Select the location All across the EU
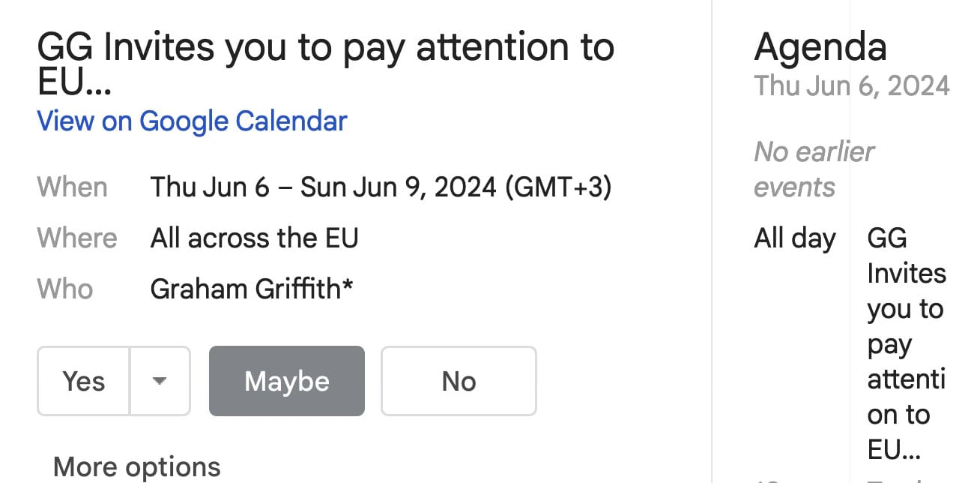Screen dimensions: 980x483 254,238
